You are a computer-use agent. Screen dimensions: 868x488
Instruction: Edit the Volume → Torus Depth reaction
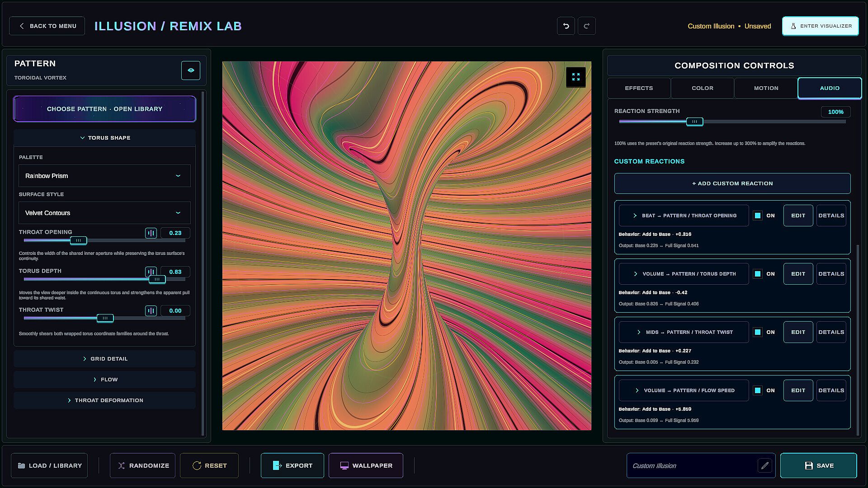click(798, 274)
